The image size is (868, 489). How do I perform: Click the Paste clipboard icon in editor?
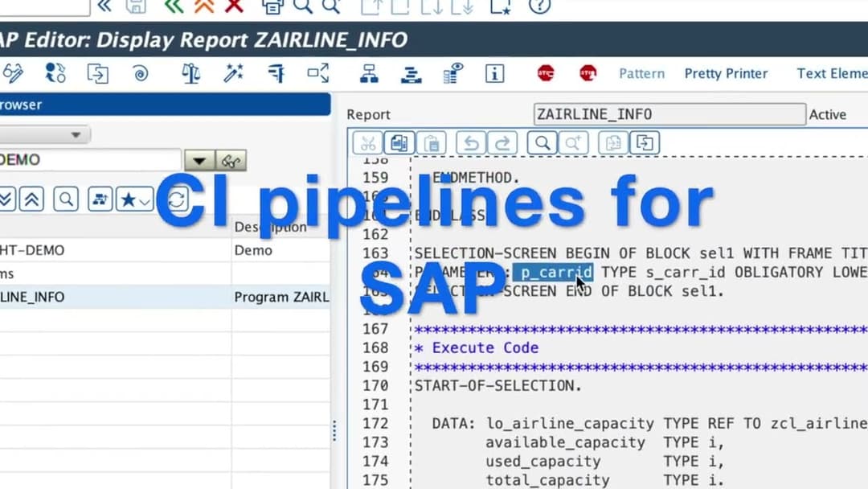coord(432,143)
